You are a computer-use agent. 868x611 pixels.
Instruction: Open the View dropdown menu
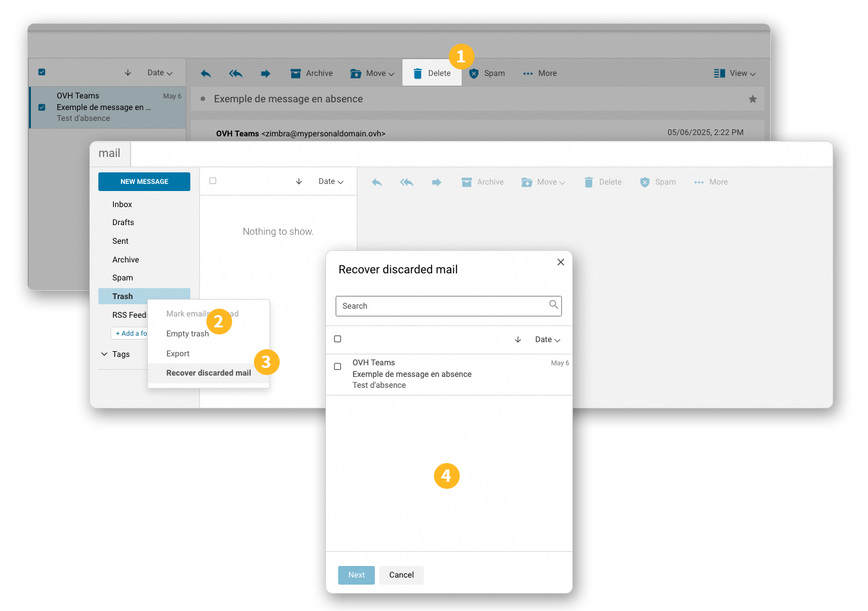click(x=735, y=73)
